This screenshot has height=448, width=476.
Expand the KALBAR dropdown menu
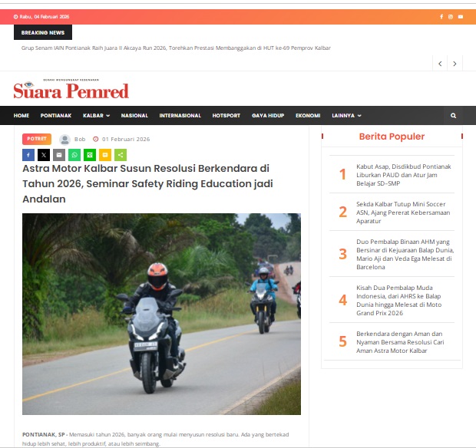coord(96,116)
